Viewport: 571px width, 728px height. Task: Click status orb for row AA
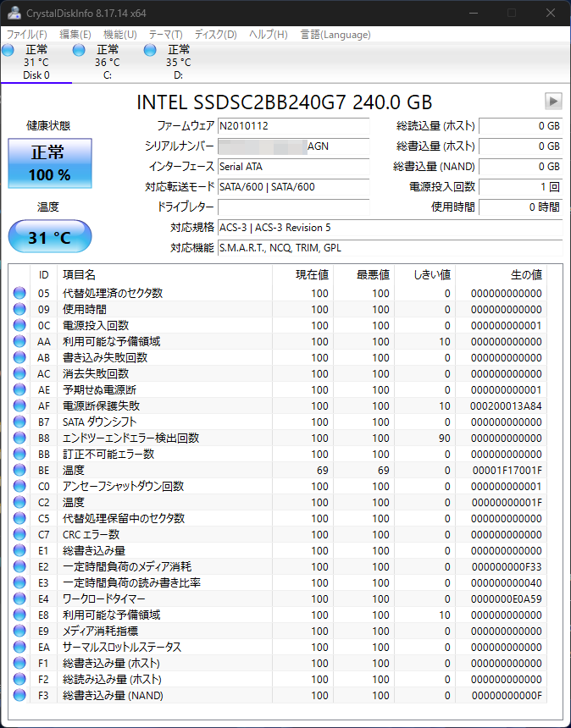[19, 341]
